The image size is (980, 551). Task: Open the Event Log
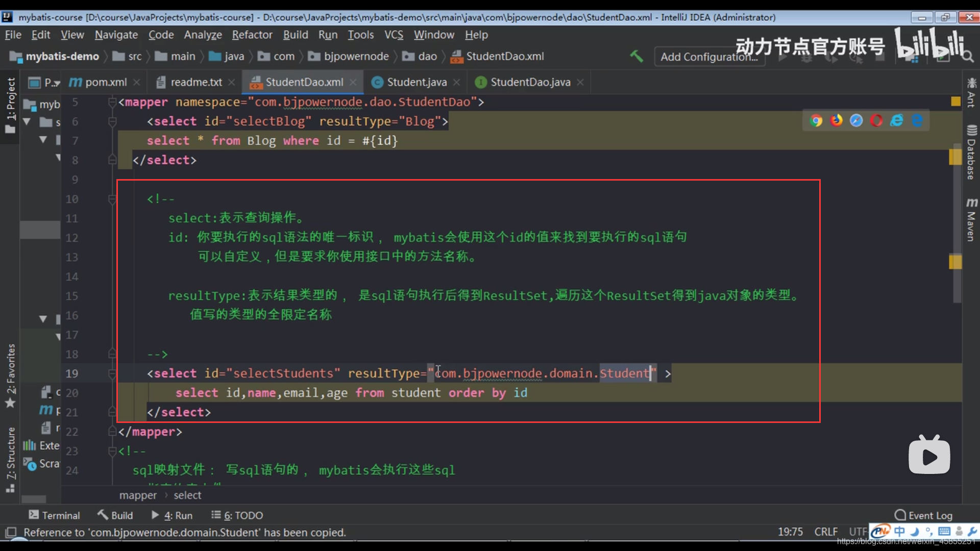[923, 515]
